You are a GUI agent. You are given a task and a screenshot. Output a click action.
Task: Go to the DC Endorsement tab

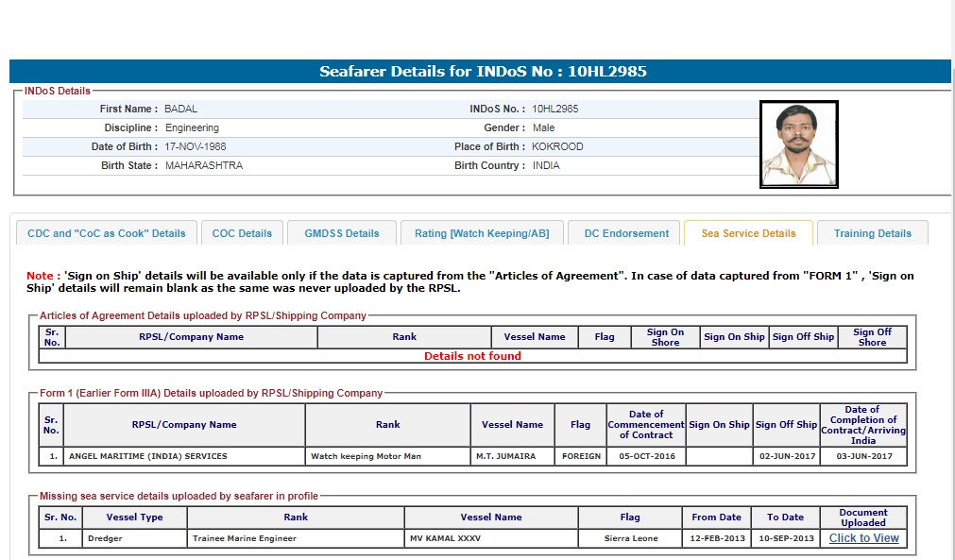point(626,233)
